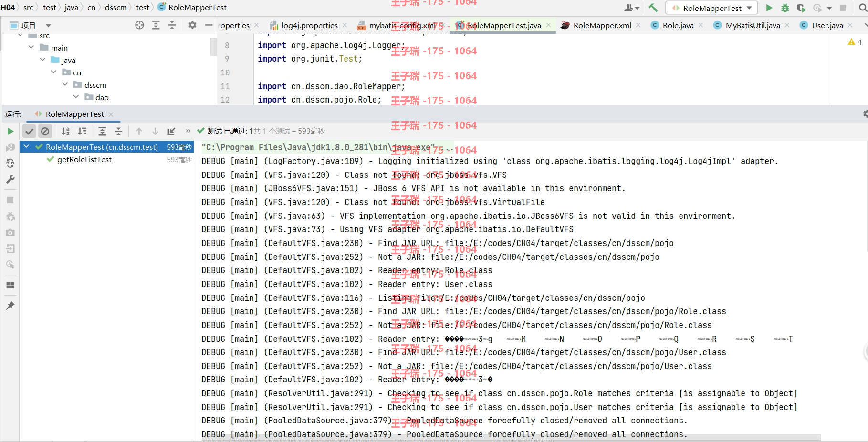Image resolution: width=868 pixels, height=442 pixels.
Task: Click the run panel stop square
Action: pos(10,200)
